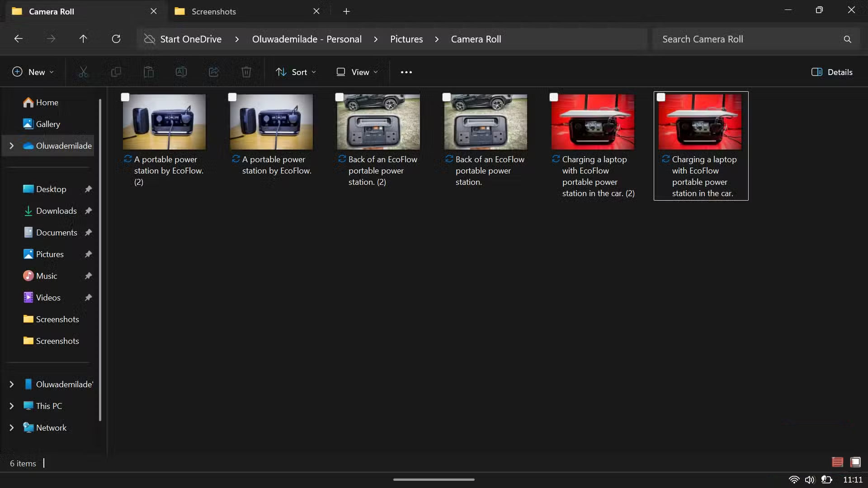868x488 pixels.
Task: Check the 'Back of an EcoFlow portable power station. (2)' checkbox
Action: click(x=340, y=97)
